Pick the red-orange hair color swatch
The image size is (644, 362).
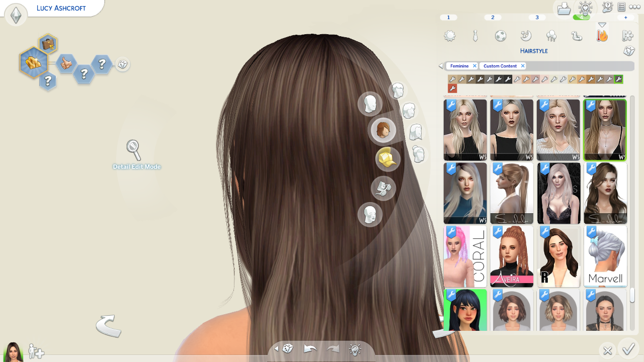tap(452, 88)
